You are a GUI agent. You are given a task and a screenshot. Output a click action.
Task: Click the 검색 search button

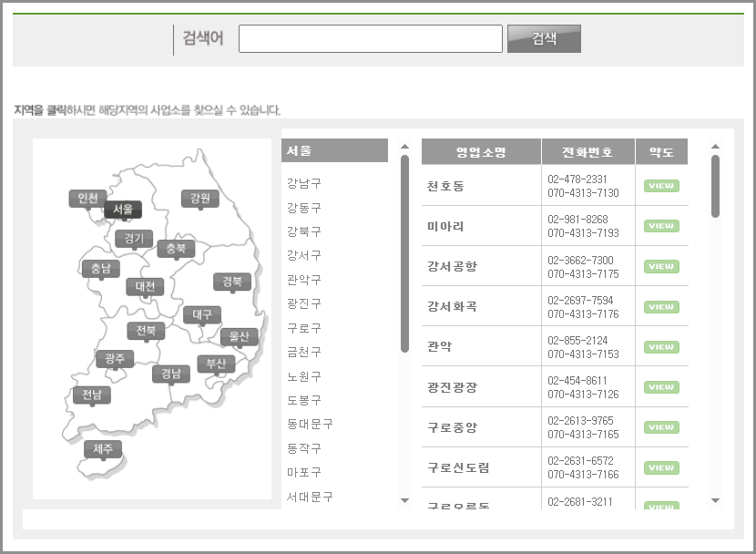click(544, 39)
